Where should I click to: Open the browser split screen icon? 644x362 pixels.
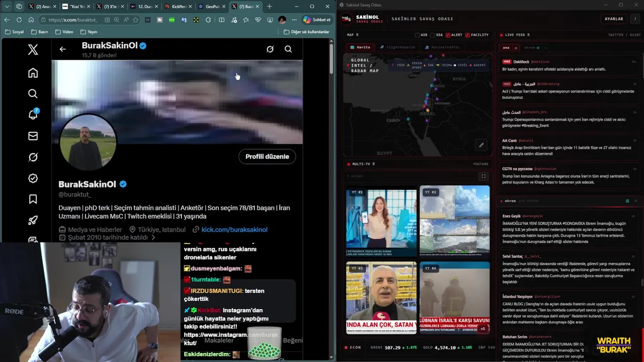221,20
